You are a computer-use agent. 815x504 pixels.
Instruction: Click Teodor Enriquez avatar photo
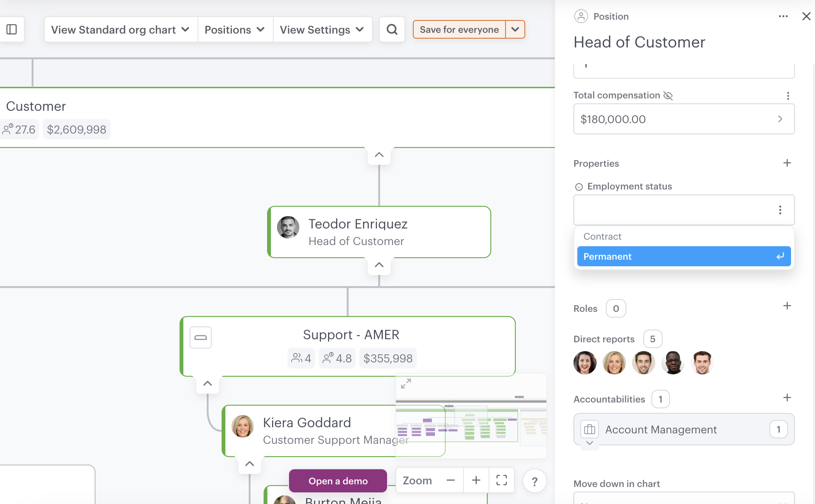(x=288, y=227)
